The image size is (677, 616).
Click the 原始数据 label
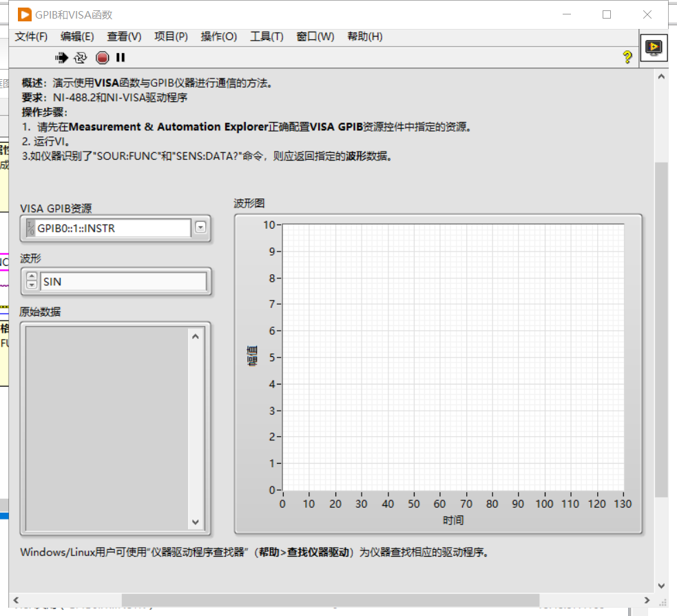point(40,311)
